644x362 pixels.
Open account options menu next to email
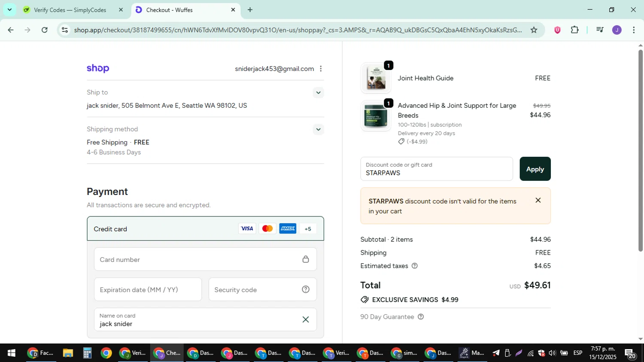point(321,69)
